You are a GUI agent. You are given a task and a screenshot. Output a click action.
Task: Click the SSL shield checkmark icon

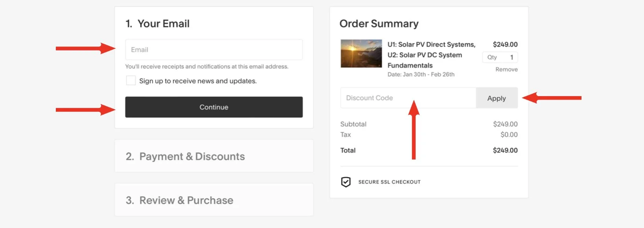[346, 182]
